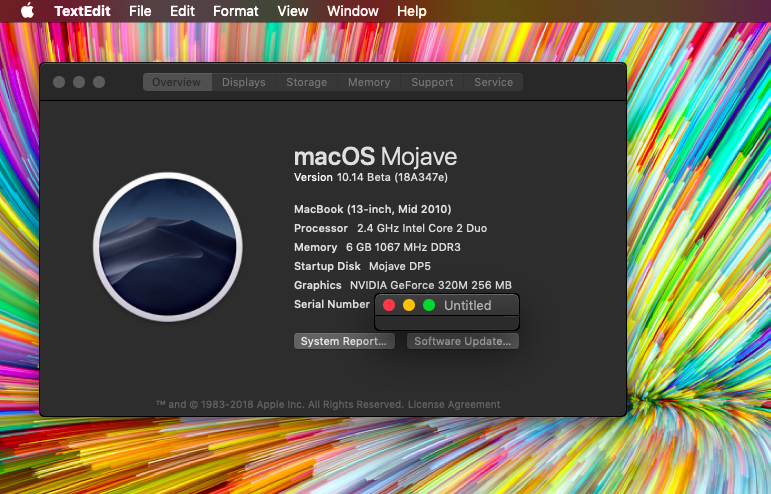Minimize the Untitled window with yellow button
This screenshot has width=771, height=494.
(x=409, y=305)
